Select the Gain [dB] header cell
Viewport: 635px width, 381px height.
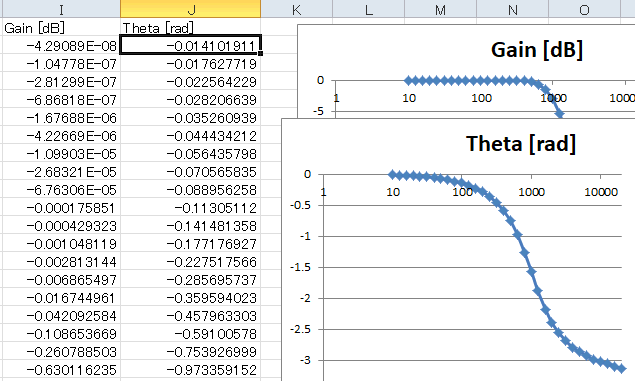point(61,28)
